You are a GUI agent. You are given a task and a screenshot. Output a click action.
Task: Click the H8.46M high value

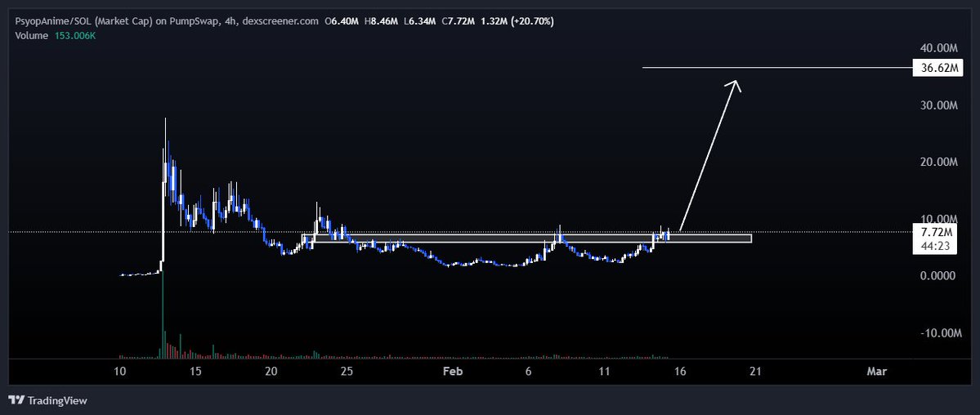[x=380, y=21]
